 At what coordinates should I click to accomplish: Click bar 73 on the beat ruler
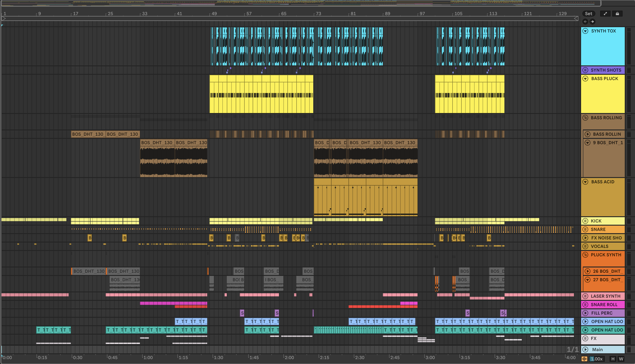click(x=318, y=14)
